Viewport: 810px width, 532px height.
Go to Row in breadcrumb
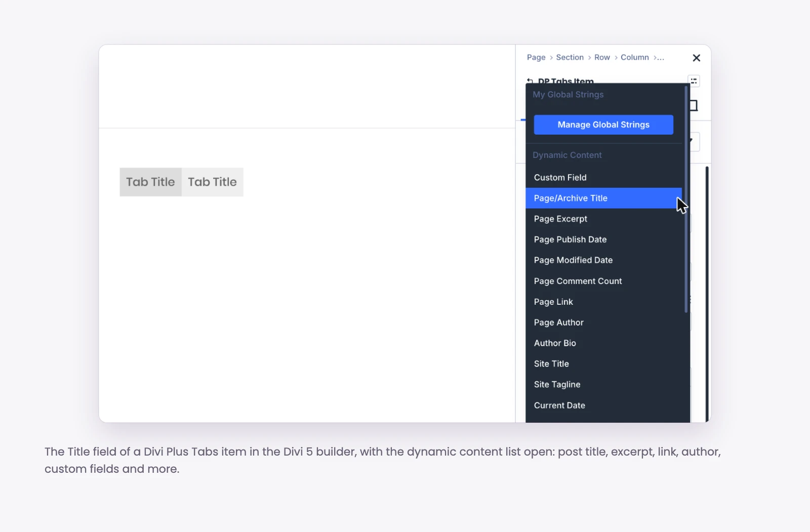tap(602, 57)
